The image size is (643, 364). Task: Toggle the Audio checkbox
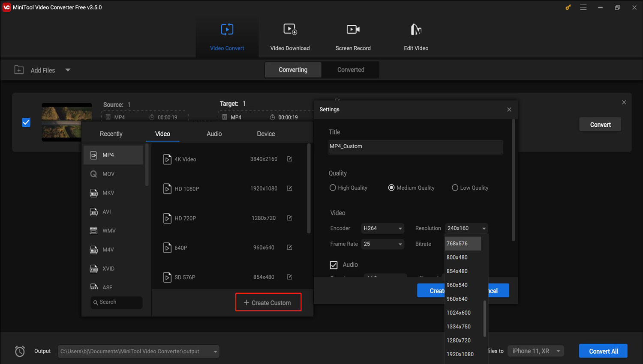334,265
